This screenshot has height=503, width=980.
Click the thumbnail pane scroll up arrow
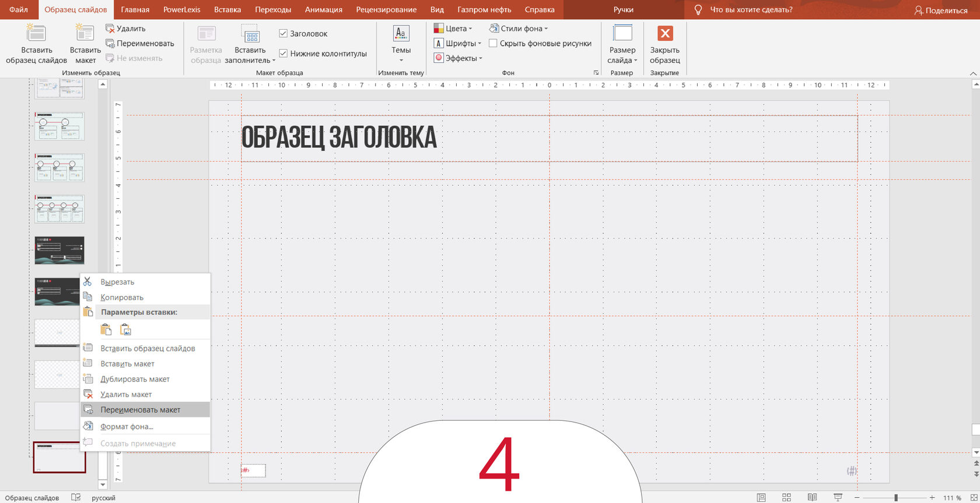pos(103,85)
